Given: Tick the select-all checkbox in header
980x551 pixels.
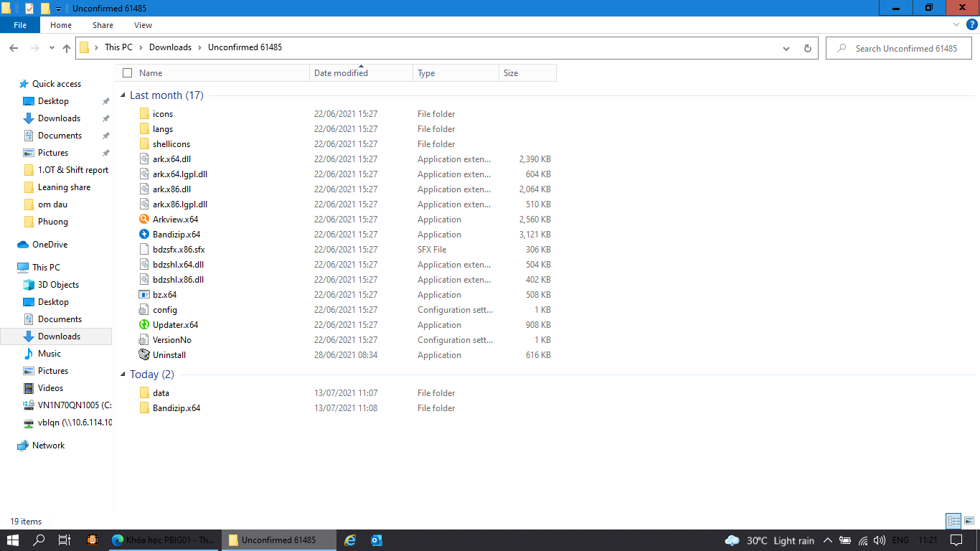Looking at the screenshot, I should point(128,73).
